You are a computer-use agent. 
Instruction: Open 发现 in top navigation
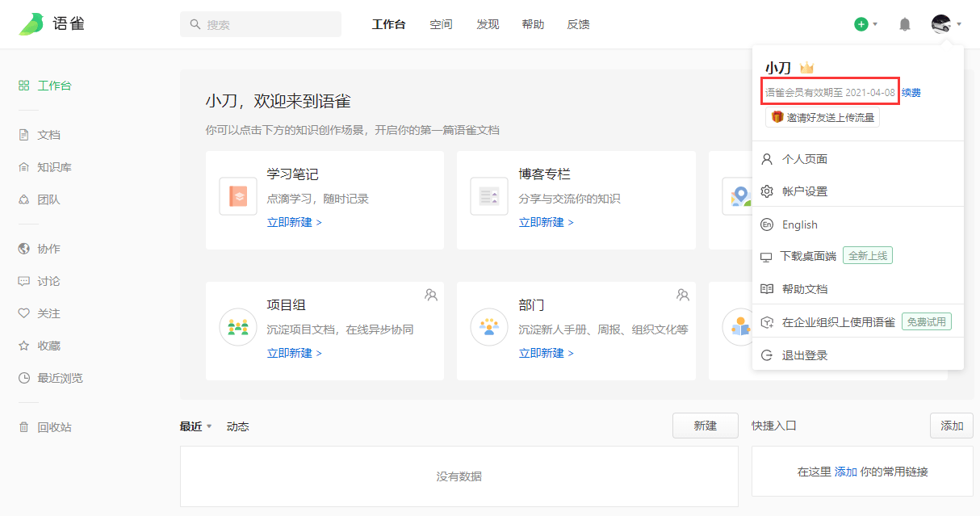pyautogui.click(x=488, y=24)
